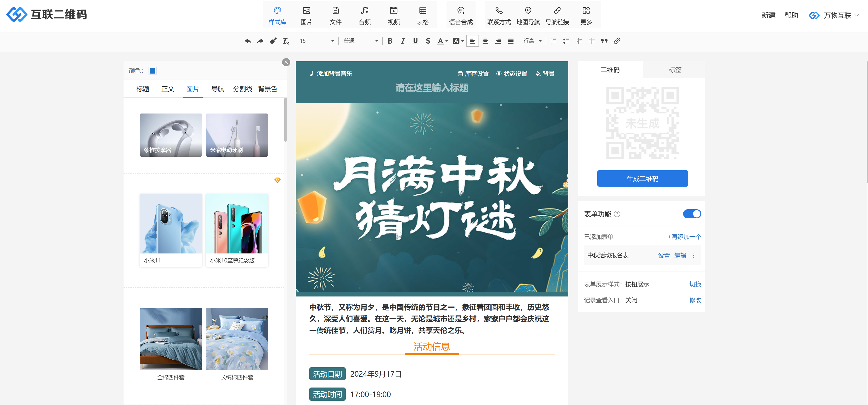
Task: Click the format painter brush icon
Action: tap(273, 41)
